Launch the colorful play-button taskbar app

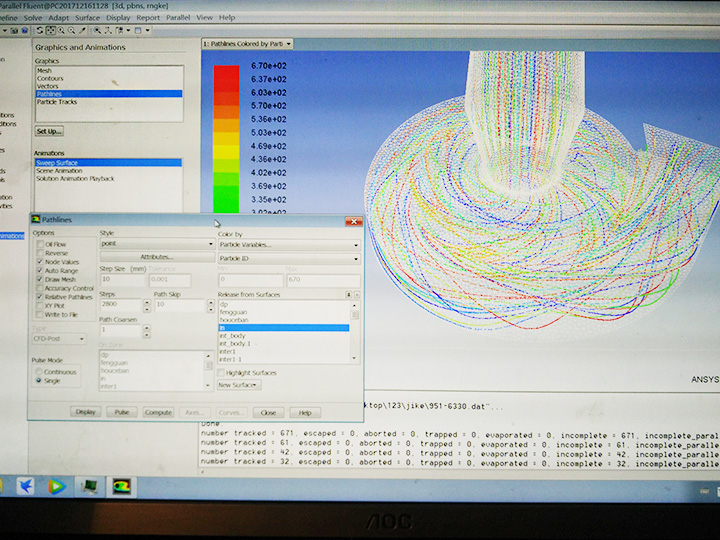click(x=56, y=486)
